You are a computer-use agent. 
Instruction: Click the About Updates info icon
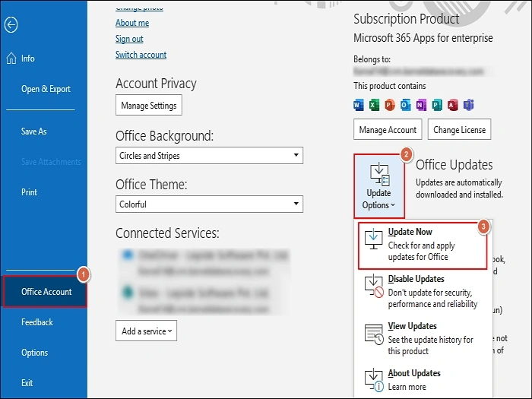[x=374, y=380]
